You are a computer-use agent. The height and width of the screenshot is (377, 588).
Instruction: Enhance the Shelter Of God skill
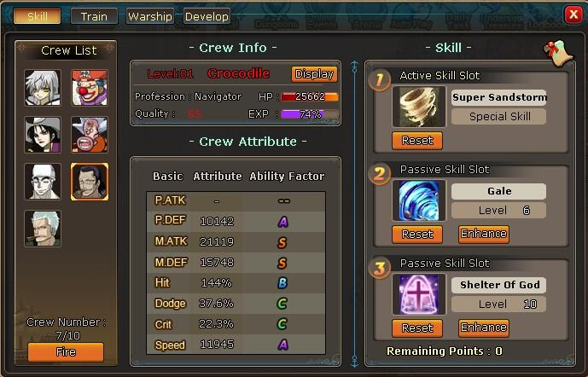tap(484, 328)
